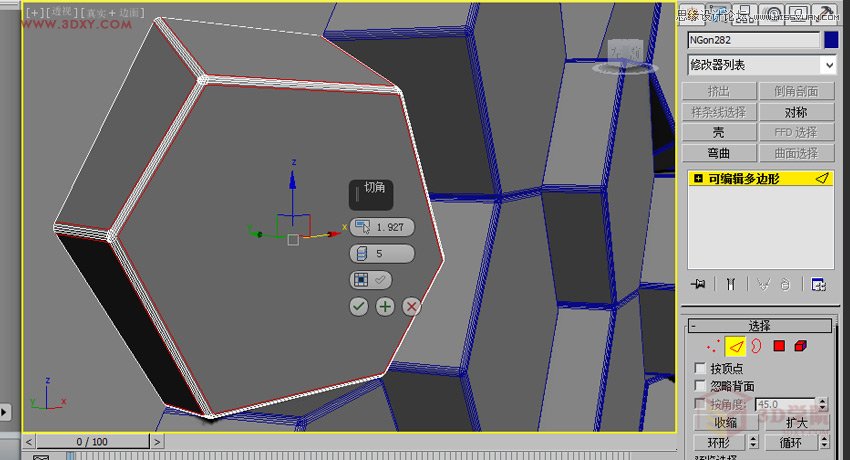Click the 收缩 shrink button
The image size is (850, 460).
coord(725,423)
